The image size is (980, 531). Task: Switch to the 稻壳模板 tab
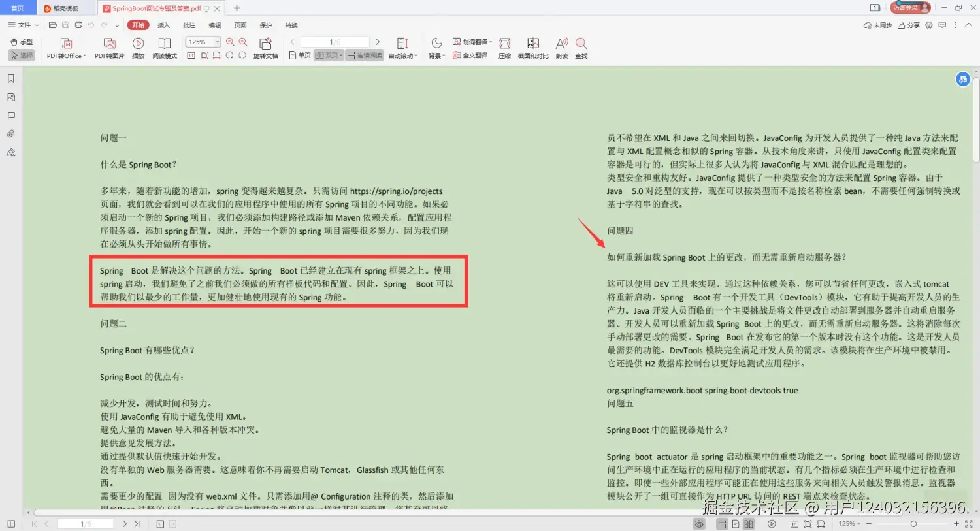coord(65,8)
